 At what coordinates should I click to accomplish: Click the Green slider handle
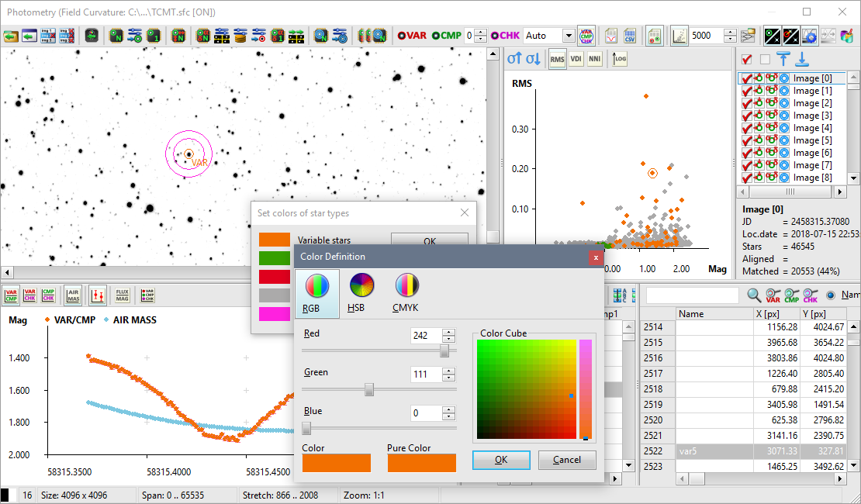pos(369,389)
